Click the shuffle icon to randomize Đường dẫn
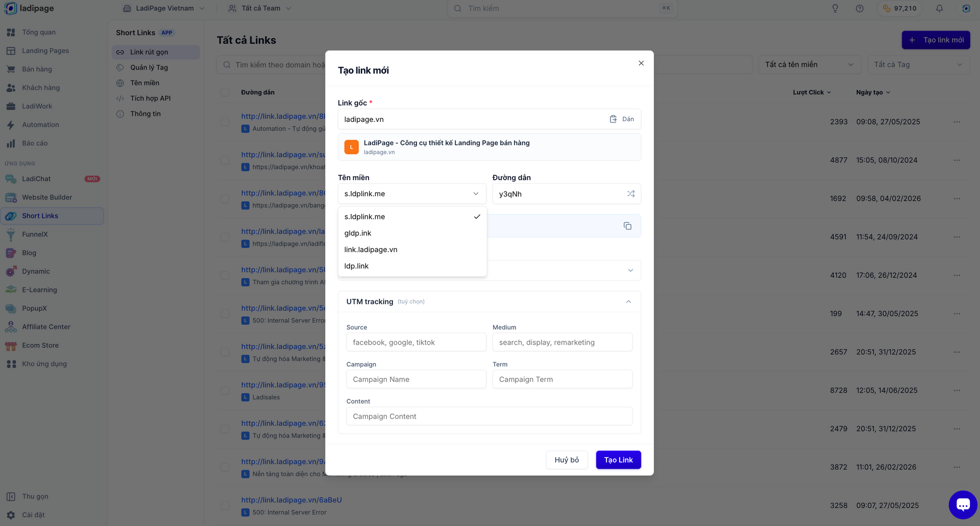980x526 pixels. [x=631, y=194]
